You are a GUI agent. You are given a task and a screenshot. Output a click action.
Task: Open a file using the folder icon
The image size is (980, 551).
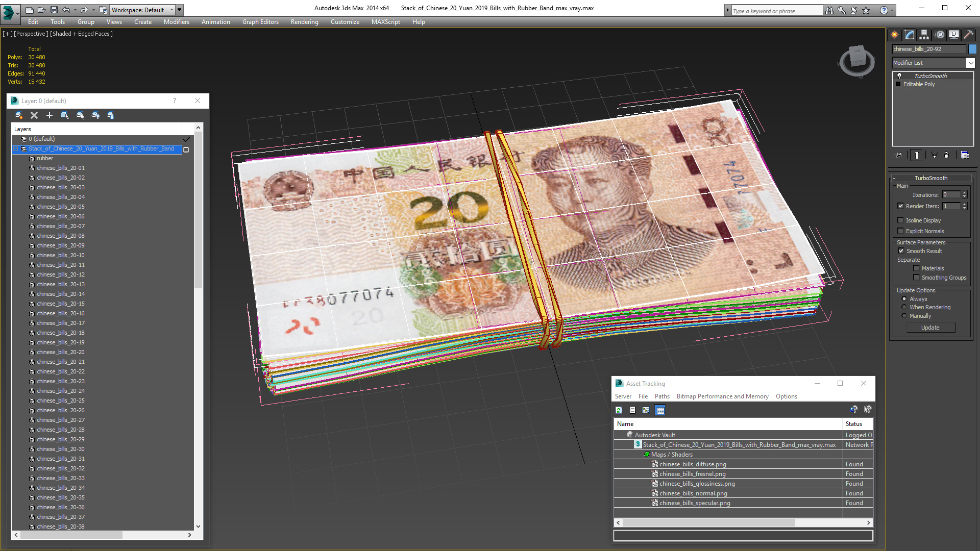pos(42,10)
